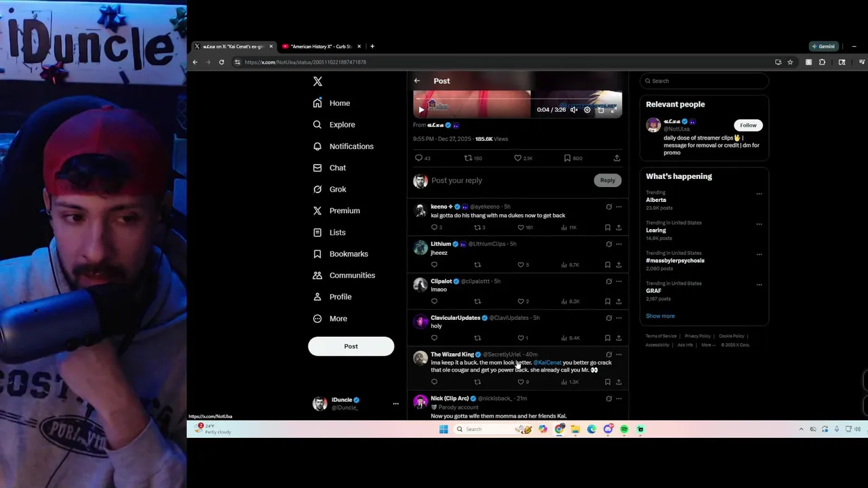Open Spotify from the taskbar
Screen dimensions: 868x488
click(x=624, y=429)
